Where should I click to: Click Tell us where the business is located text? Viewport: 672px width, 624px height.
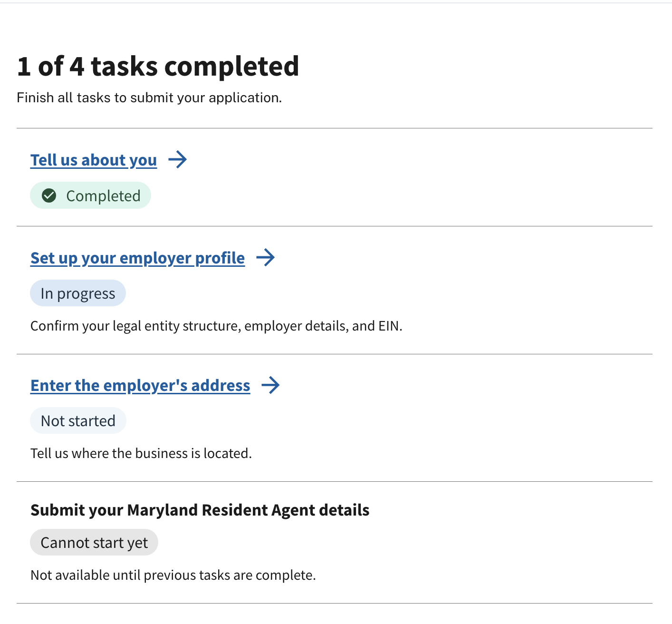[x=141, y=453]
